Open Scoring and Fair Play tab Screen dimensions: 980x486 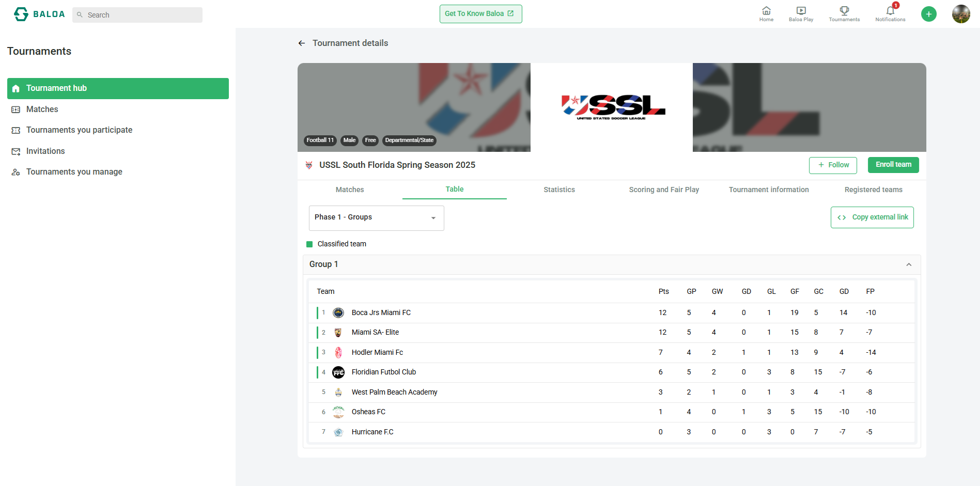[x=664, y=190]
